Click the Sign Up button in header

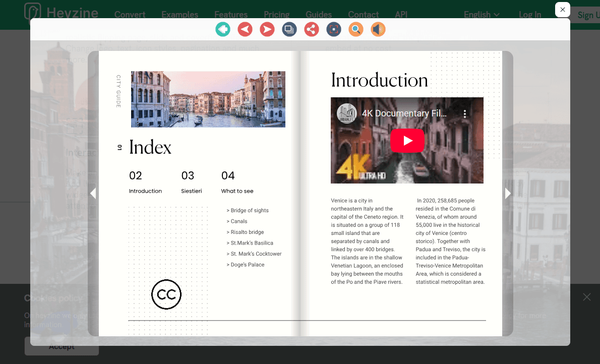coord(585,15)
